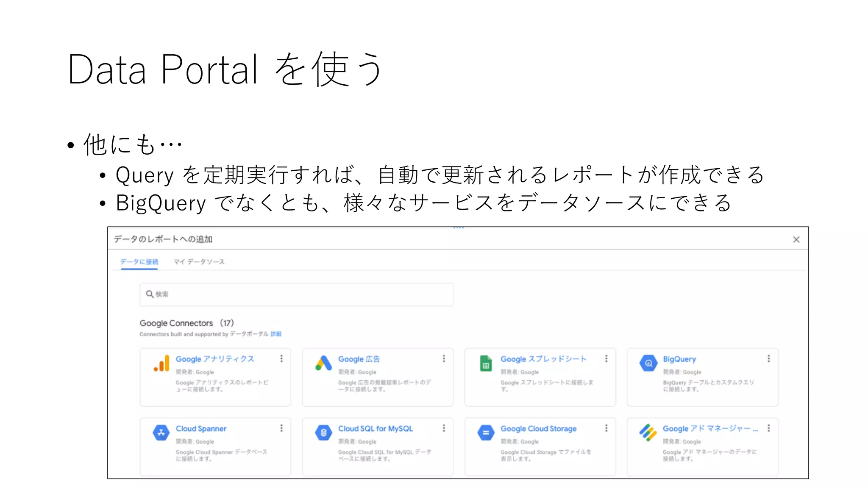Open more options for Google アナリティクス
The image size is (868, 488).
click(281, 359)
